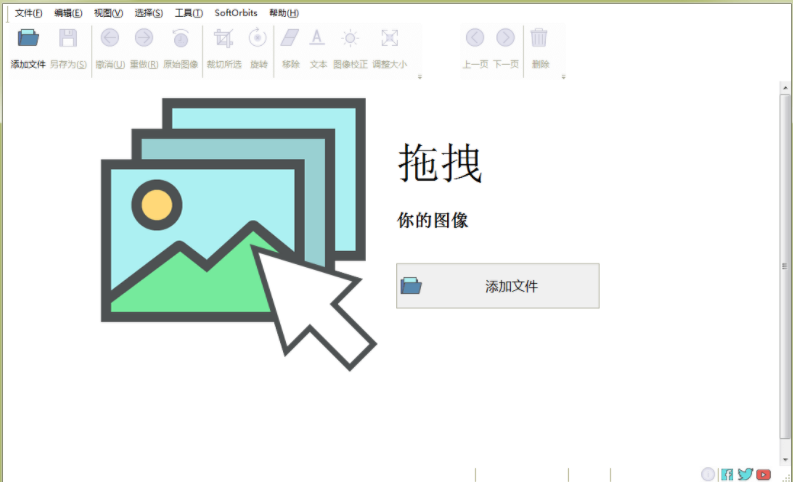This screenshot has height=482, width=793.
Task: Select the Text (文本) tool
Action: [317, 38]
